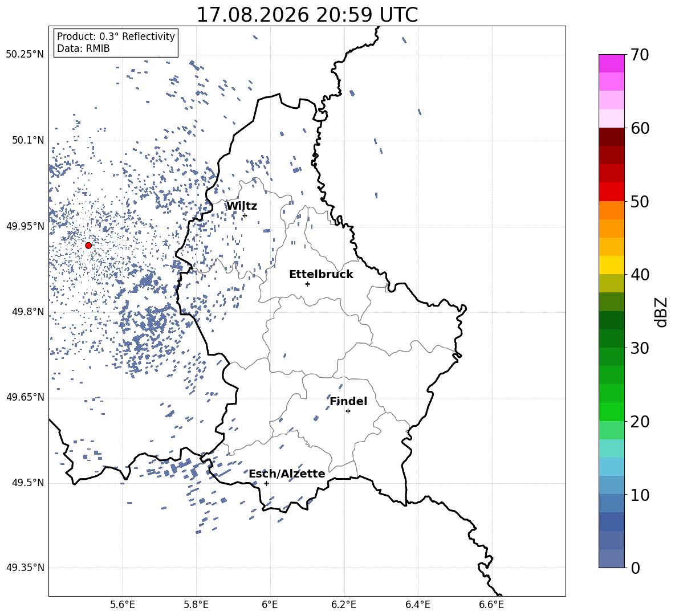Viewport: 675px width, 616px height.
Task: Click the Data: RMIB text
Action: [83, 48]
